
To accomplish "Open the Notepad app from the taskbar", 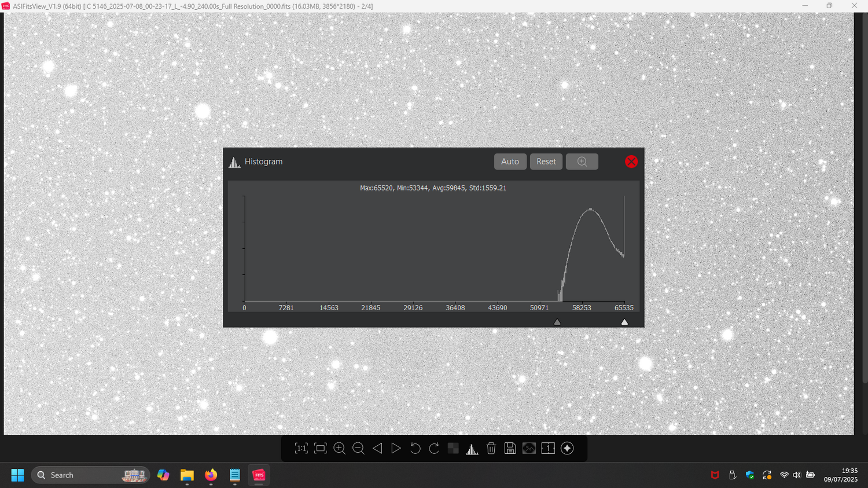I will [234, 475].
